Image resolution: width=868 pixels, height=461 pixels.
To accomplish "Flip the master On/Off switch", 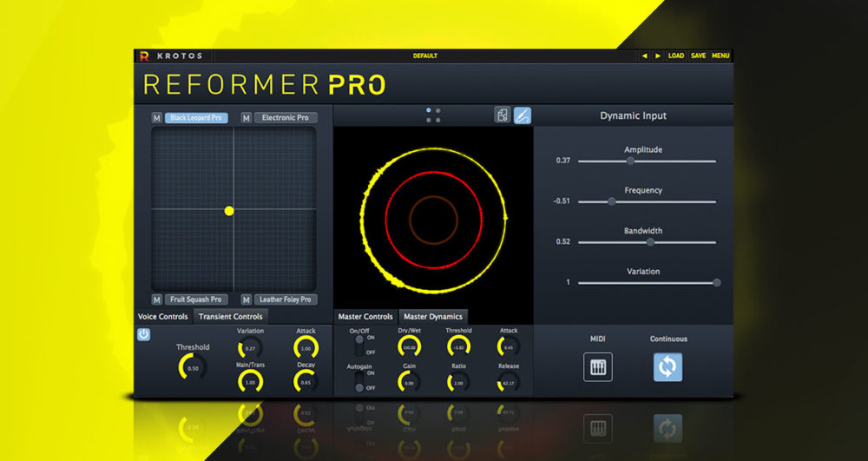I will click(x=359, y=345).
